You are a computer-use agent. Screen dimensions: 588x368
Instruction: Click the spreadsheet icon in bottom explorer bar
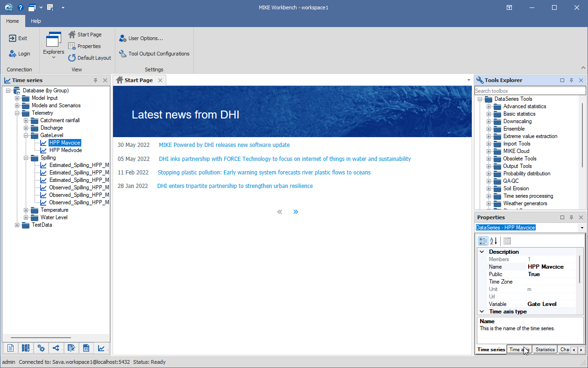coord(86,348)
